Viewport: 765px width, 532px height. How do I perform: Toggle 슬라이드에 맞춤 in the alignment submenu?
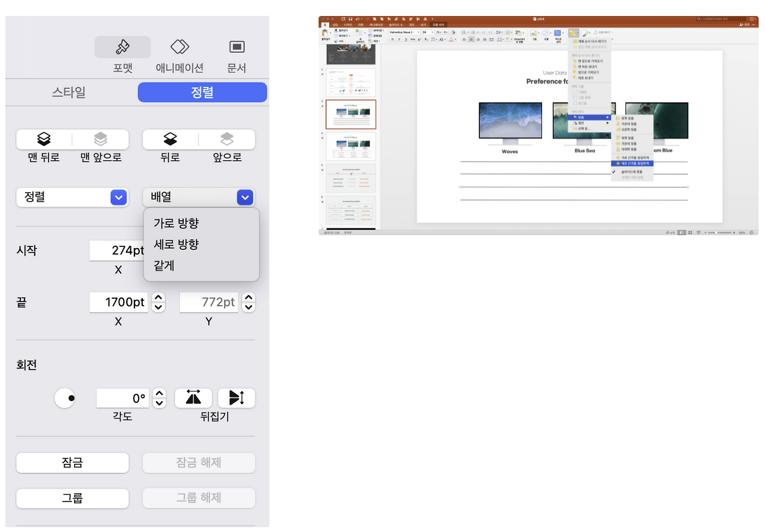coord(633,172)
